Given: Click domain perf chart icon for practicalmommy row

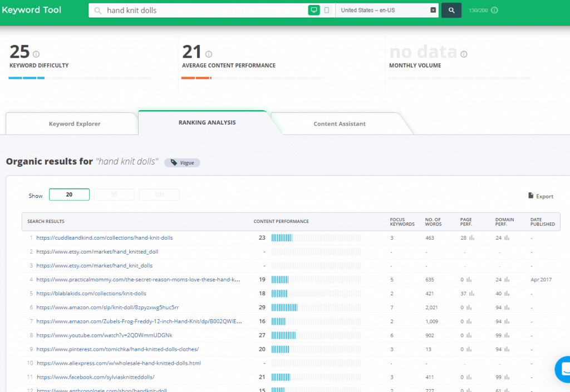Looking at the screenshot, I should coord(507,280).
